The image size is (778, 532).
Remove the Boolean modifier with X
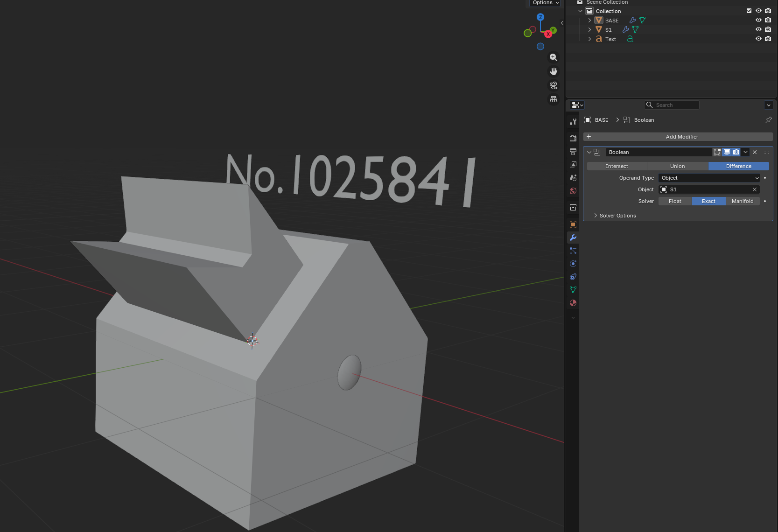755,152
